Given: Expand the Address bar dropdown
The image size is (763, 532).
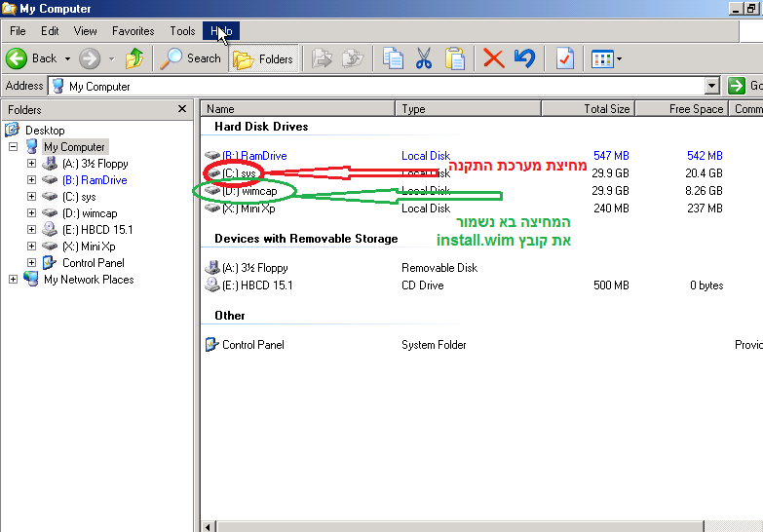Looking at the screenshot, I should pyautogui.click(x=711, y=86).
